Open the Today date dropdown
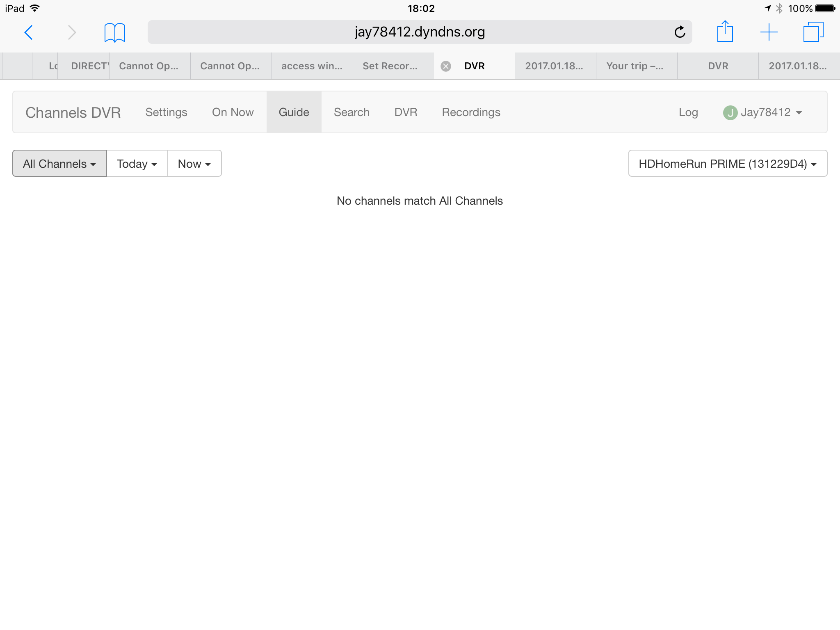 coord(137,164)
